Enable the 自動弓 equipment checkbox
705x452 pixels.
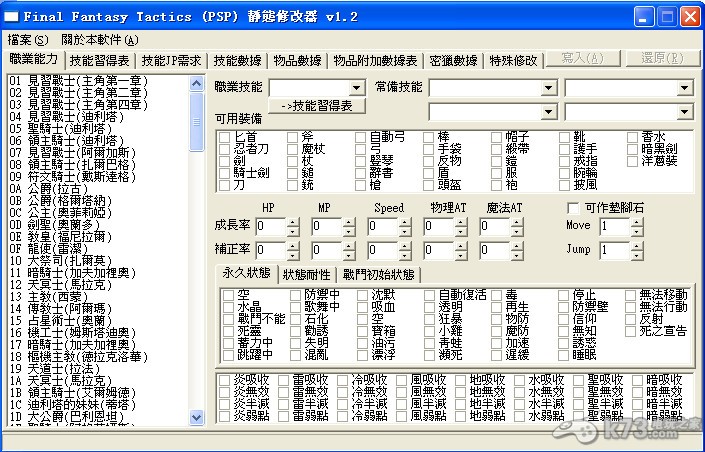coord(360,137)
